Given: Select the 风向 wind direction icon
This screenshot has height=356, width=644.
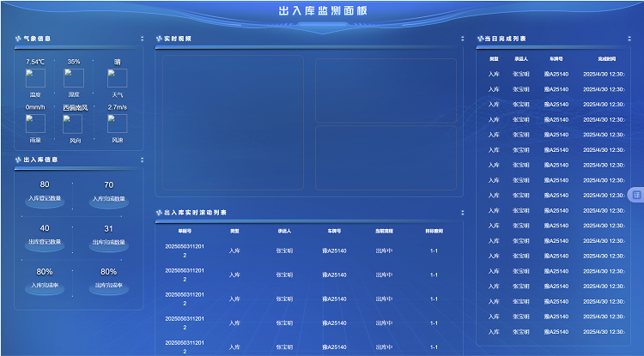Looking at the screenshot, I should pos(73,124).
